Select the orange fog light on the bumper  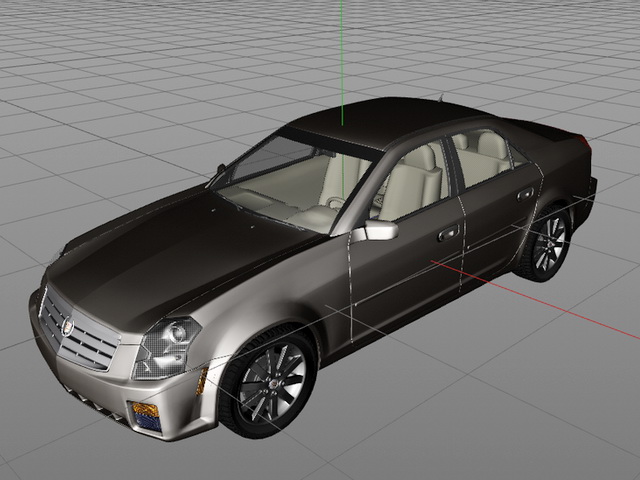(x=144, y=409)
